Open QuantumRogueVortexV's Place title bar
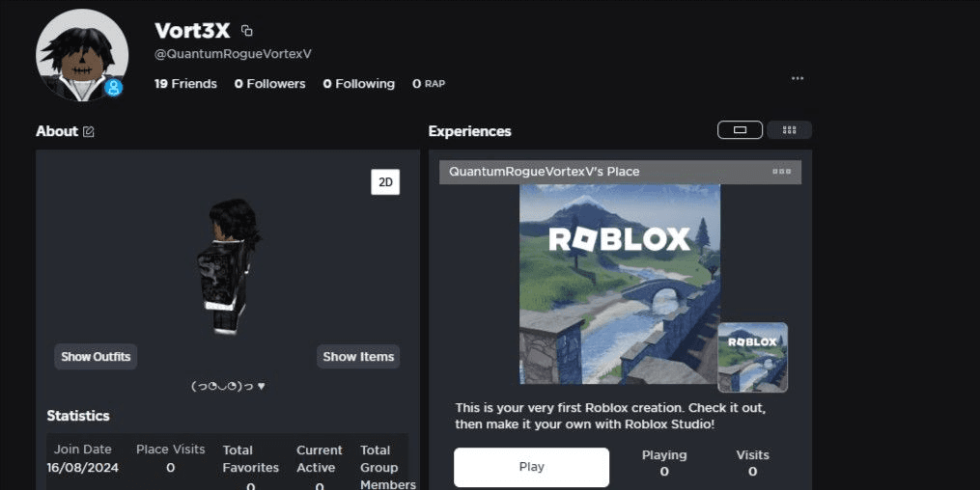The height and width of the screenshot is (490, 980). click(620, 172)
